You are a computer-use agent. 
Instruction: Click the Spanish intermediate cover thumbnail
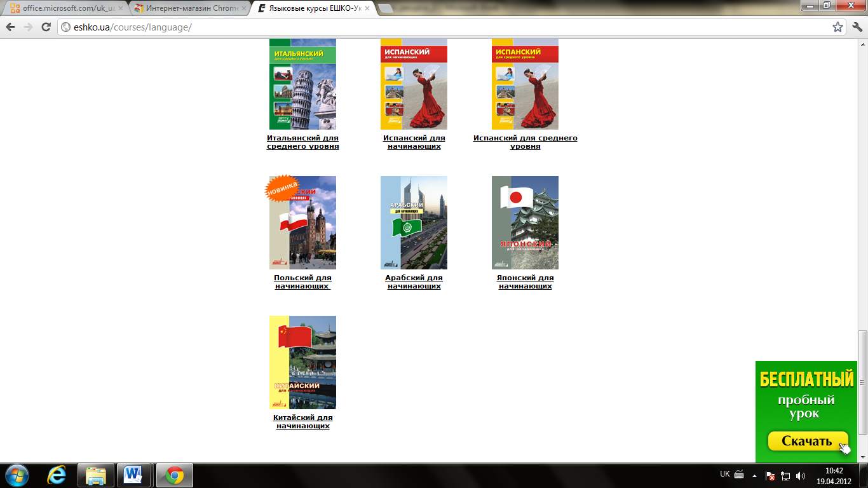click(x=525, y=84)
